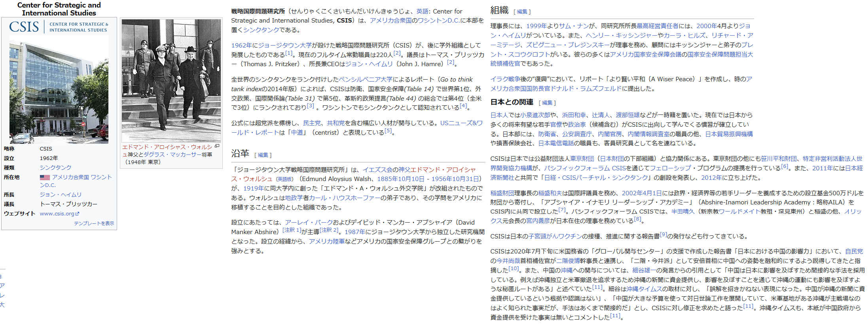
Task: Open the 民主党 link
Action: pos(312,123)
